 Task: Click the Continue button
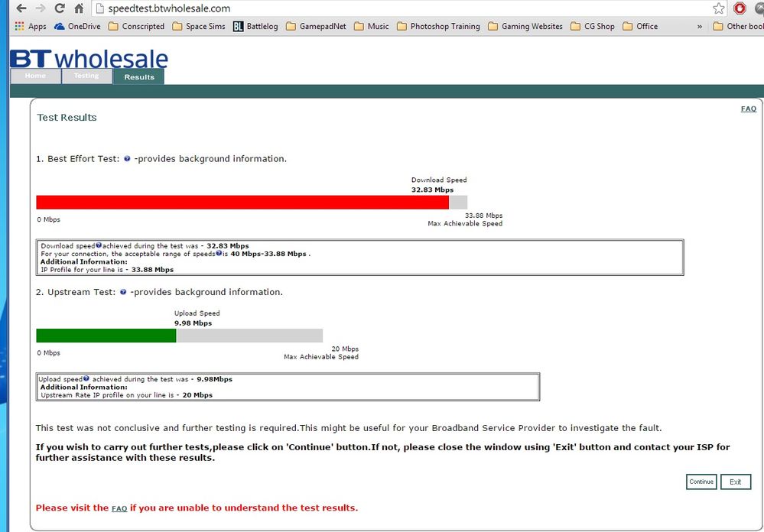(x=701, y=482)
